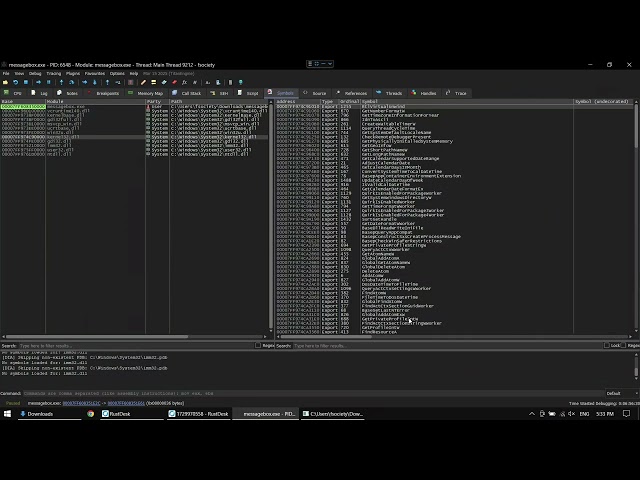Viewport: 640px width, 480px height.
Task: Click the Pause execution toolbar icon
Action: tap(49, 82)
